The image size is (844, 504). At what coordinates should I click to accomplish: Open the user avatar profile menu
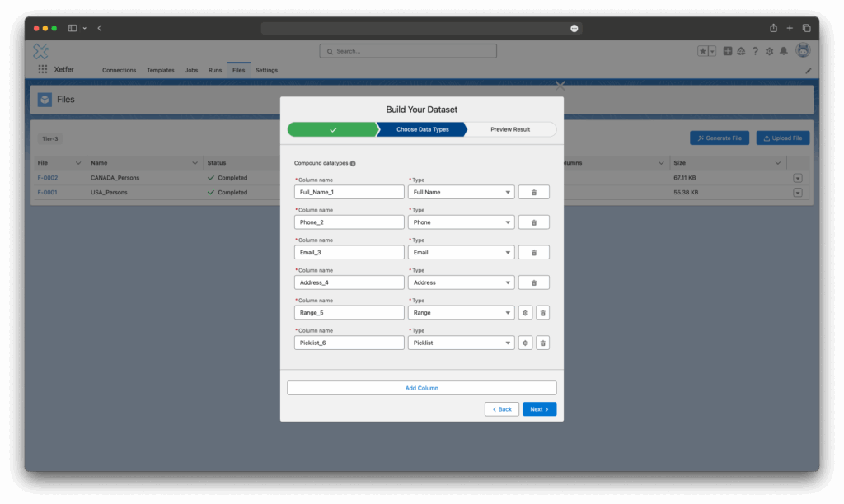(803, 50)
